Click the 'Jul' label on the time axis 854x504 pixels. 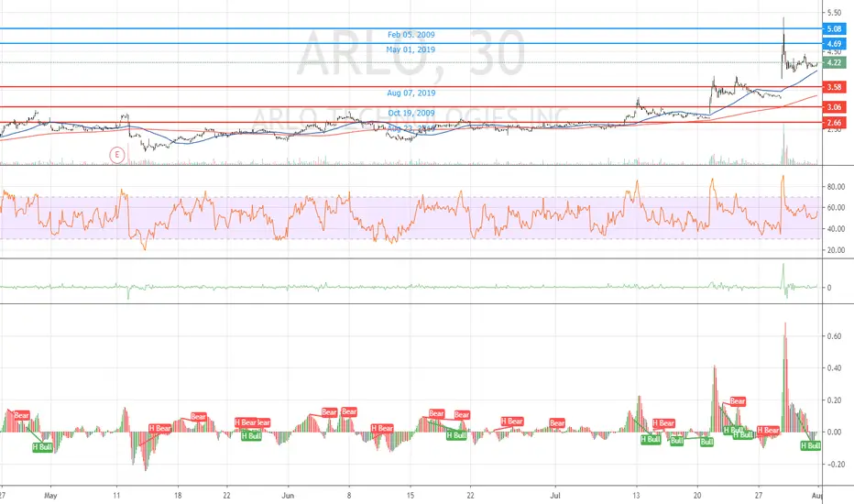pyautogui.click(x=555, y=495)
